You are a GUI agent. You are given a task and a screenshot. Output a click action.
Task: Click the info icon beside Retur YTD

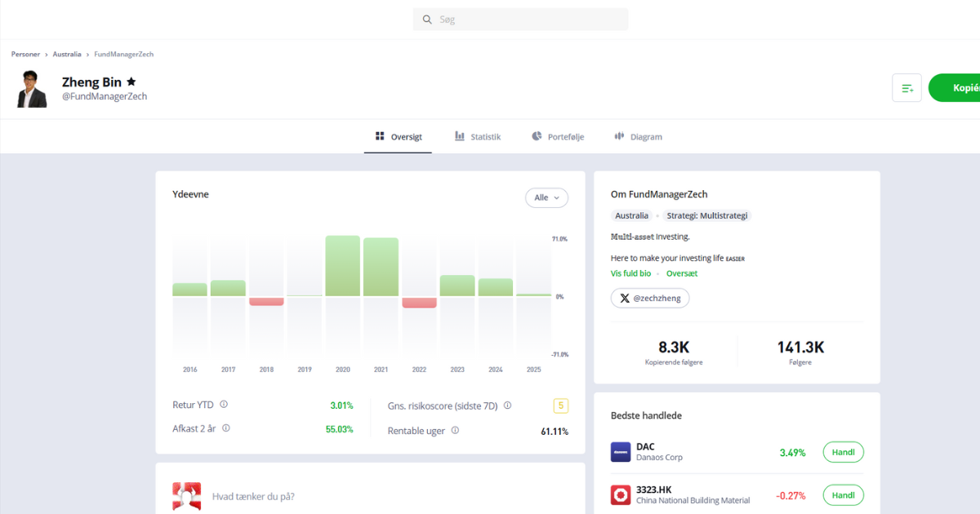point(224,405)
